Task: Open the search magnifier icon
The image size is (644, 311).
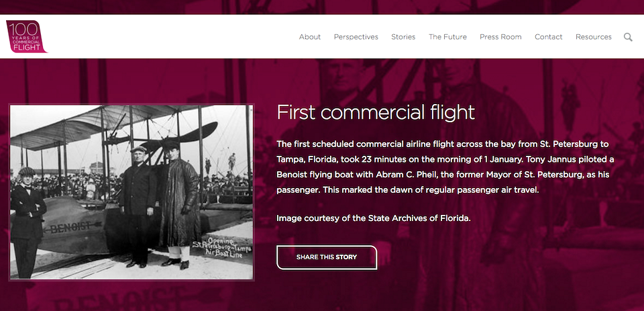Action: [628, 37]
